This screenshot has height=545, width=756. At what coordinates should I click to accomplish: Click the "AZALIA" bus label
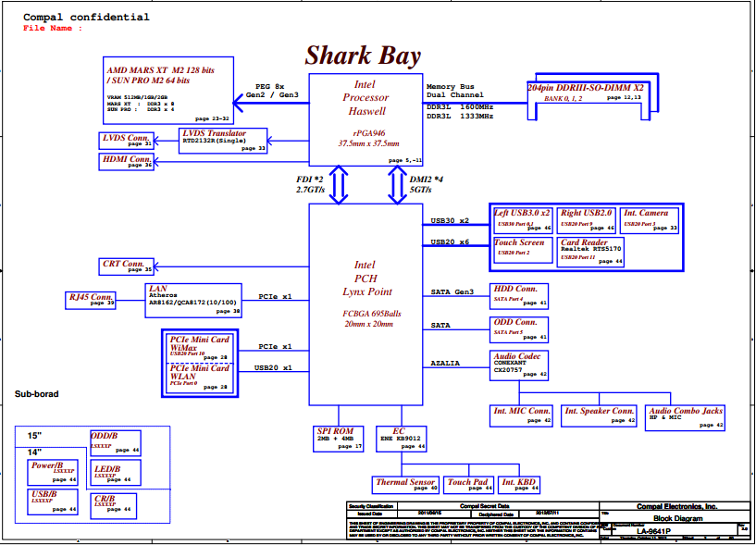click(x=445, y=363)
